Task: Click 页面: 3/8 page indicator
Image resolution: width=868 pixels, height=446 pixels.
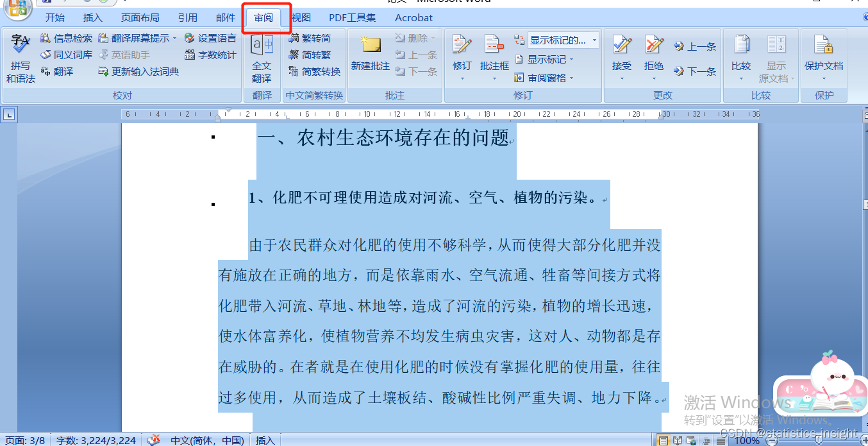Action: coord(25,440)
